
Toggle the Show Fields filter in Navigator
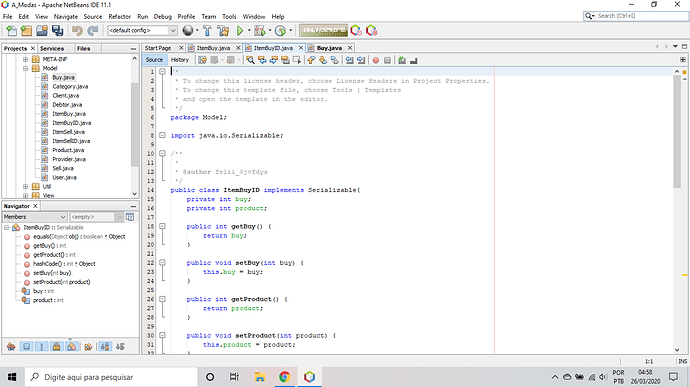coord(26,346)
